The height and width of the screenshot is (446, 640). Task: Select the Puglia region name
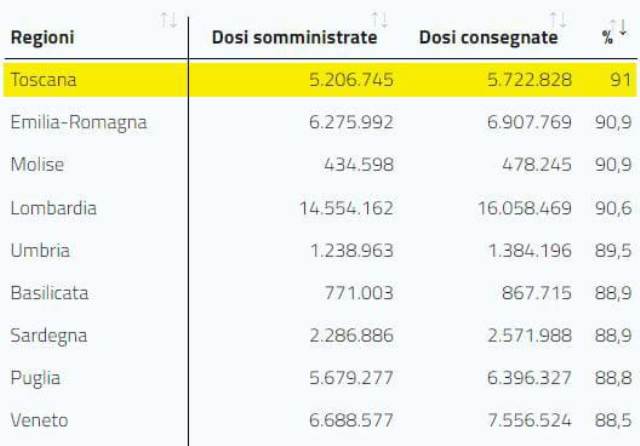(35, 378)
